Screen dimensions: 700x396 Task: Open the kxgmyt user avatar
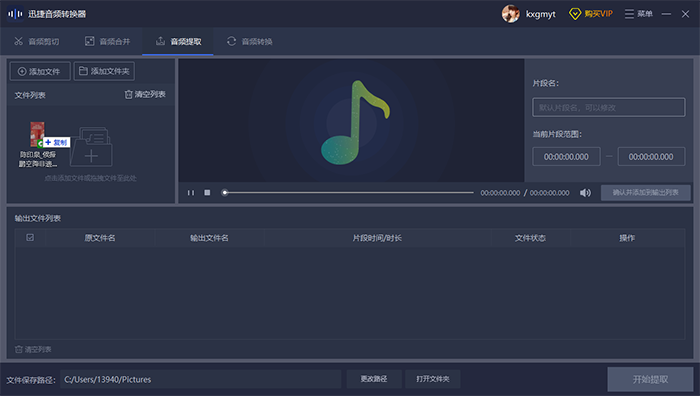(511, 14)
